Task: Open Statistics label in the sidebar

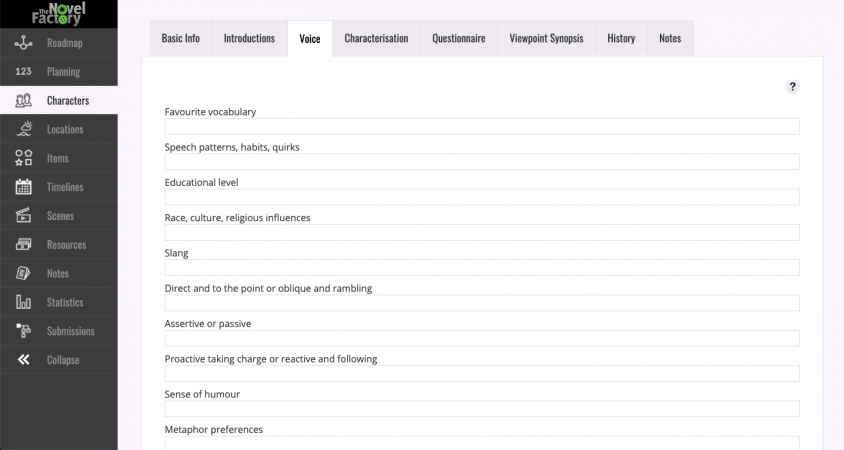Action: click(x=65, y=302)
